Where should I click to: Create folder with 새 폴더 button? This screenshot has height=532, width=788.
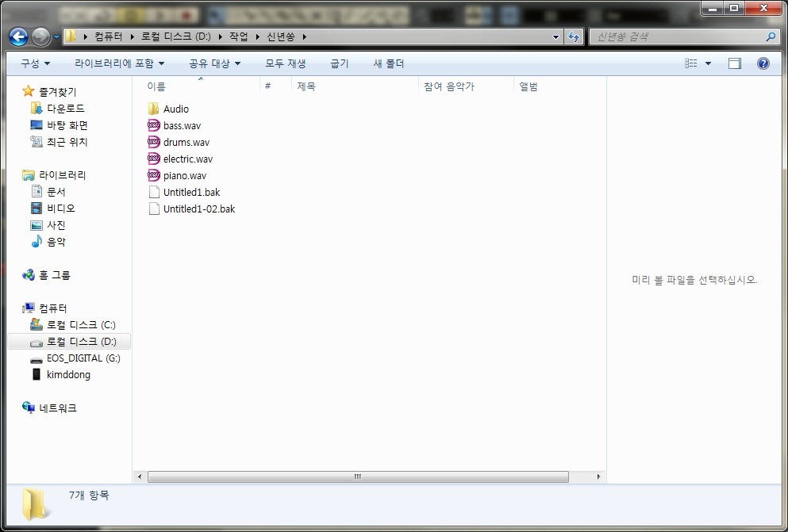point(389,63)
